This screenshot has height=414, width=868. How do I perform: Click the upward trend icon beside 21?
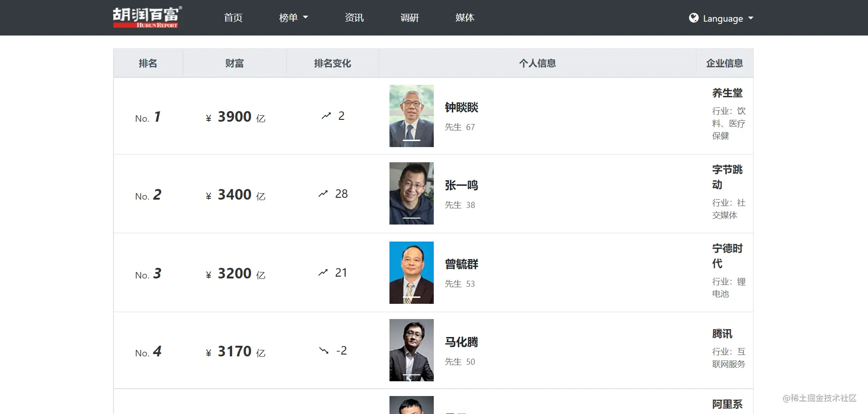(x=323, y=273)
